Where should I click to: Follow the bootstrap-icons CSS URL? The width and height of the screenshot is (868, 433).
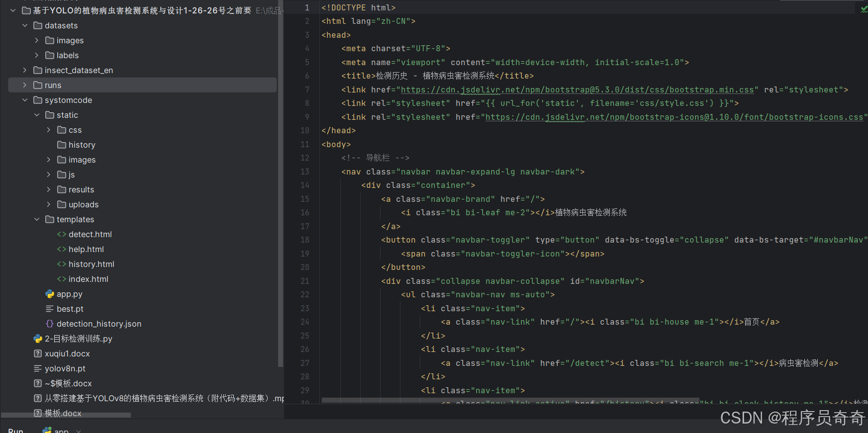tap(674, 117)
